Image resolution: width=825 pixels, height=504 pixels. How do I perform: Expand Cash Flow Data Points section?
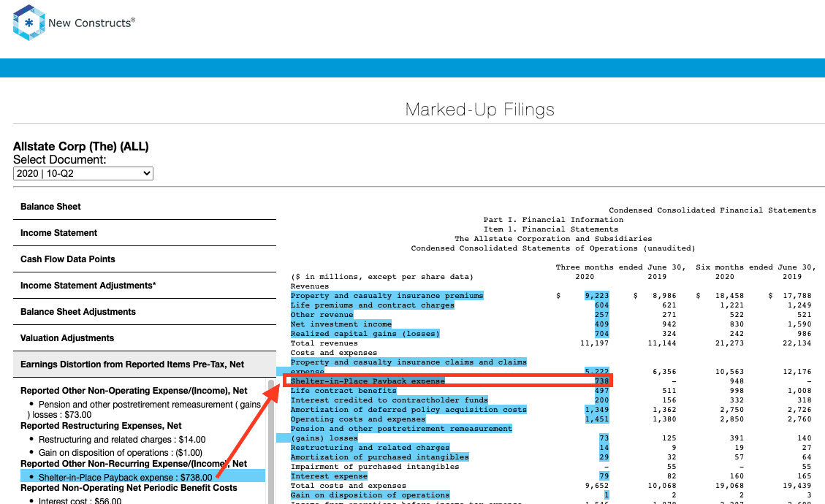point(145,259)
